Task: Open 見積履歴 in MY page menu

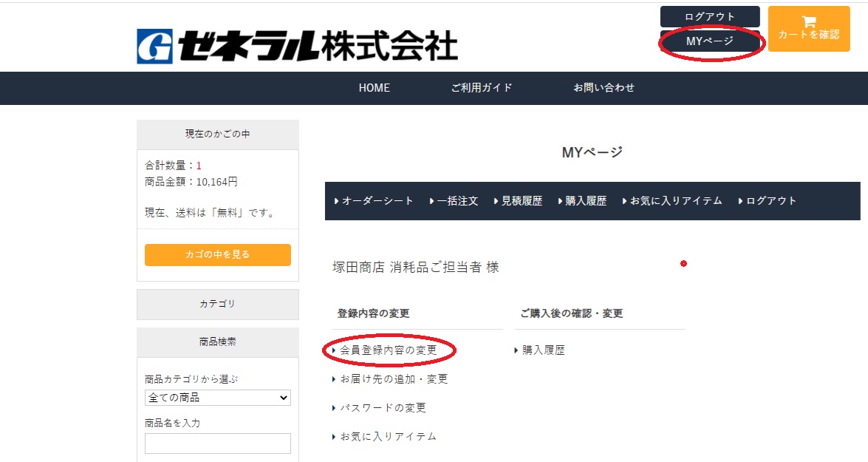Action: pyautogui.click(x=521, y=201)
